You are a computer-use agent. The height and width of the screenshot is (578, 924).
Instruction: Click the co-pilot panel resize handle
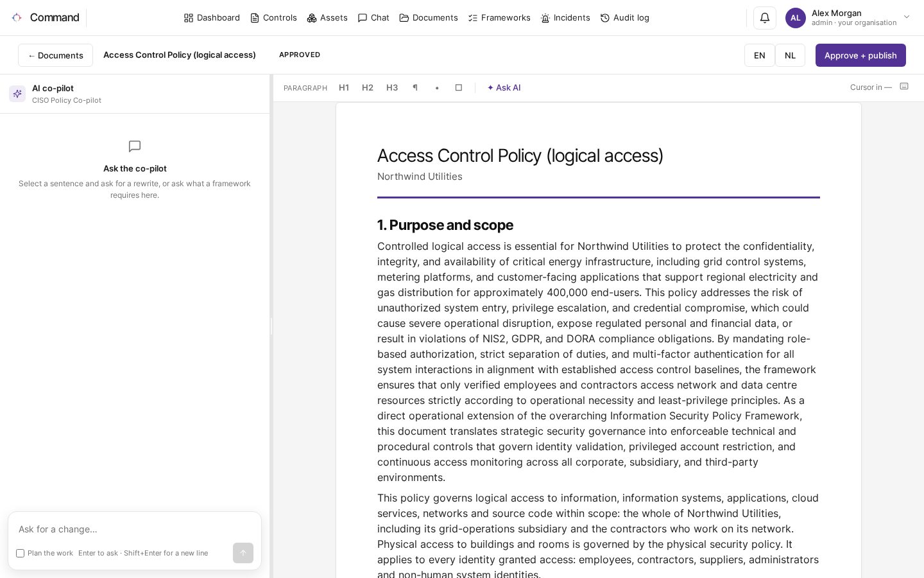point(271,326)
